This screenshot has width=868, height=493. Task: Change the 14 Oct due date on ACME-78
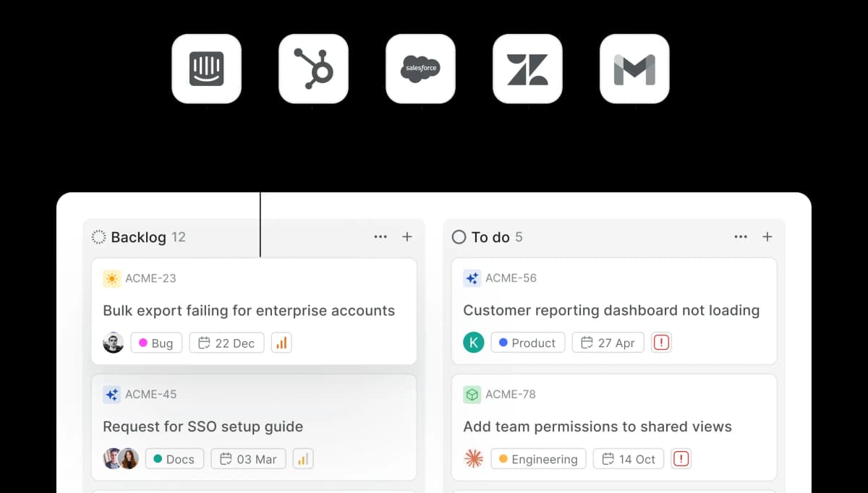click(628, 458)
